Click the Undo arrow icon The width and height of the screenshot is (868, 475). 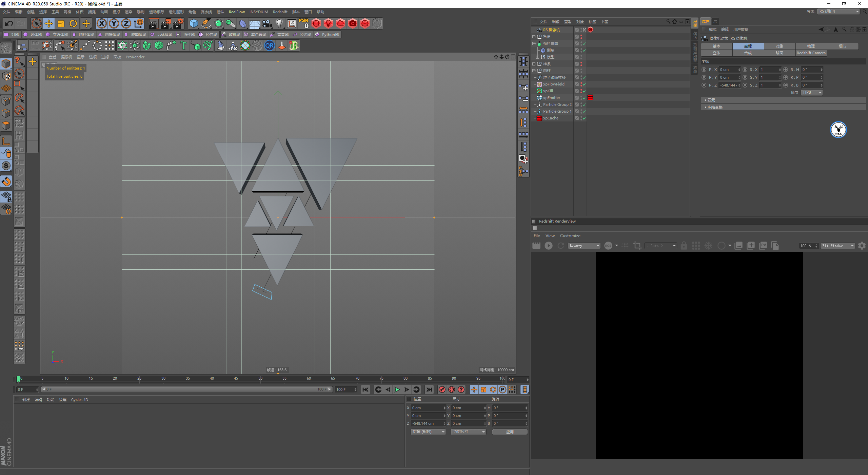pyautogui.click(x=9, y=23)
